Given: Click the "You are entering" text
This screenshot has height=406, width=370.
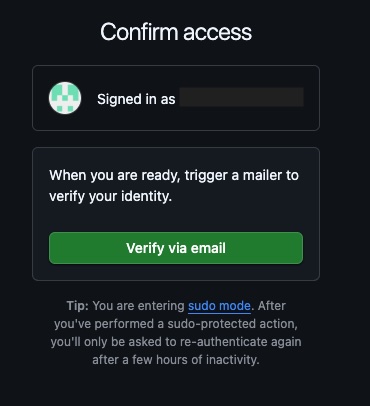Looking at the screenshot, I should point(138,306).
